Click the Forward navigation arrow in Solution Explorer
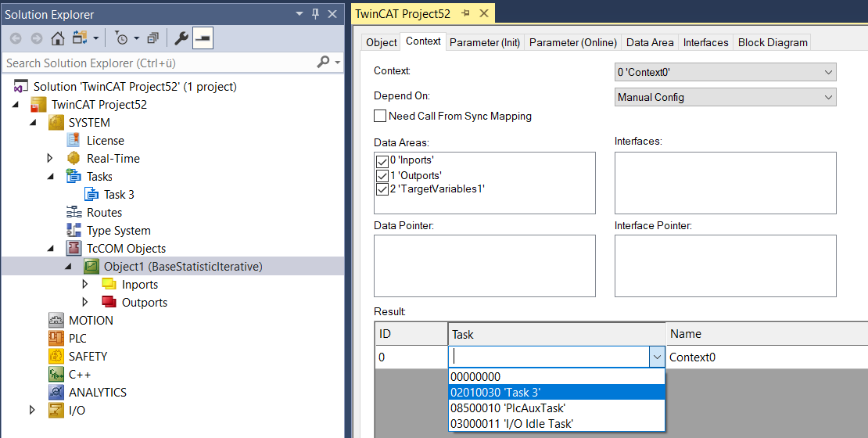The image size is (868, 438). pos(37,38)
